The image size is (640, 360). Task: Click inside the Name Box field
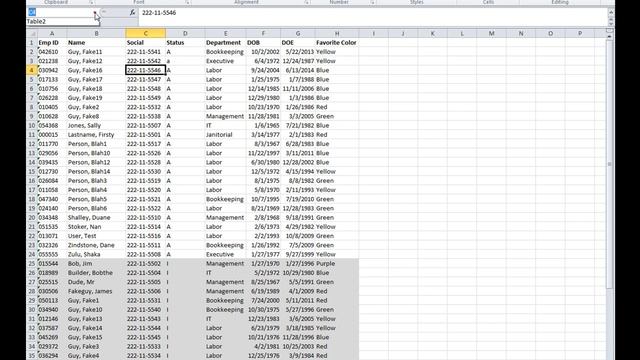coord(60,13)
